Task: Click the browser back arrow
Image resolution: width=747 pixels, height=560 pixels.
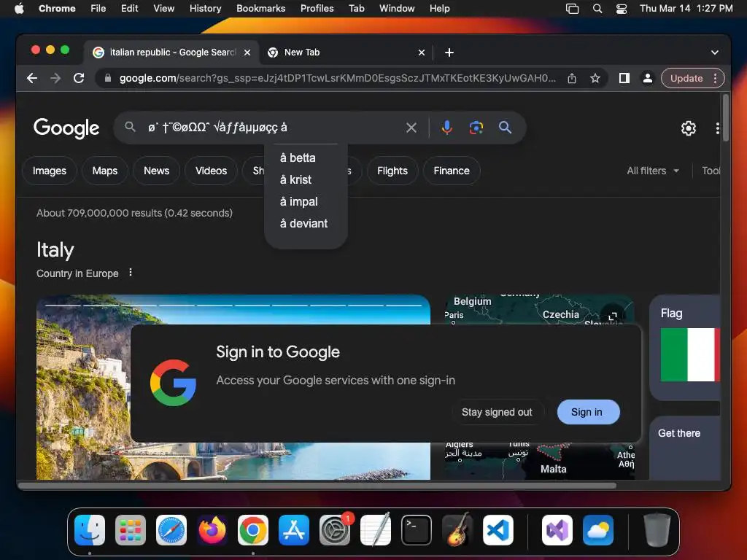Action: pyautogui.click(x=32, y=78)
